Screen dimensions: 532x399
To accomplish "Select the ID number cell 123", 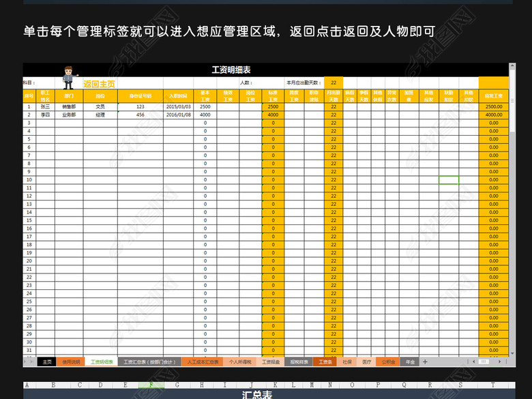I will coord(141,106).
